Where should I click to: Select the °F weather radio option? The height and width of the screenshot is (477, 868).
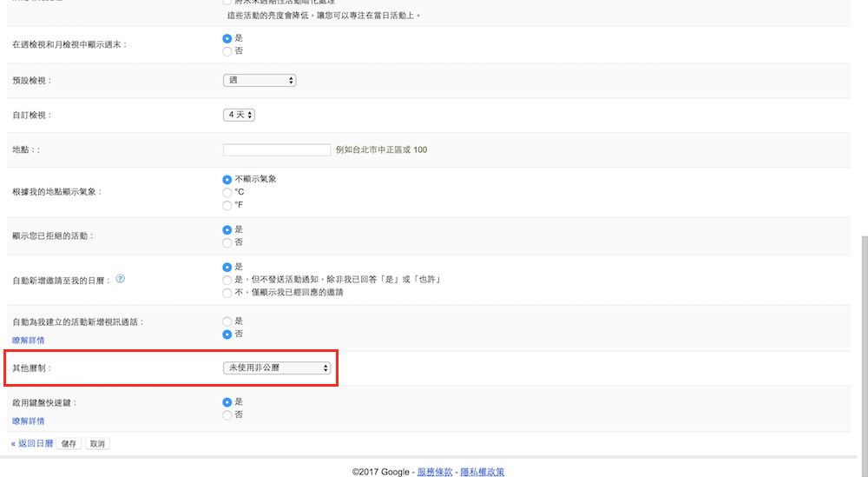pyautogui.click(x=227, y=205)
